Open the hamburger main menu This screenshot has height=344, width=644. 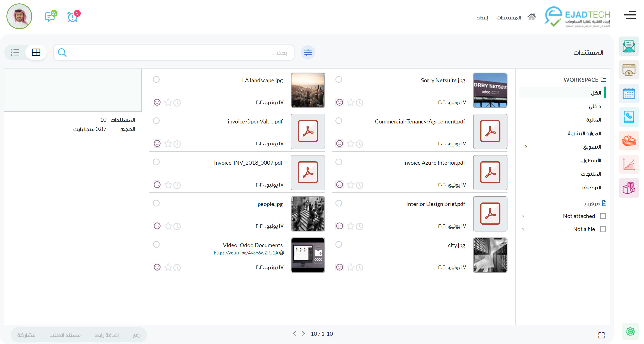pos(630,15)
